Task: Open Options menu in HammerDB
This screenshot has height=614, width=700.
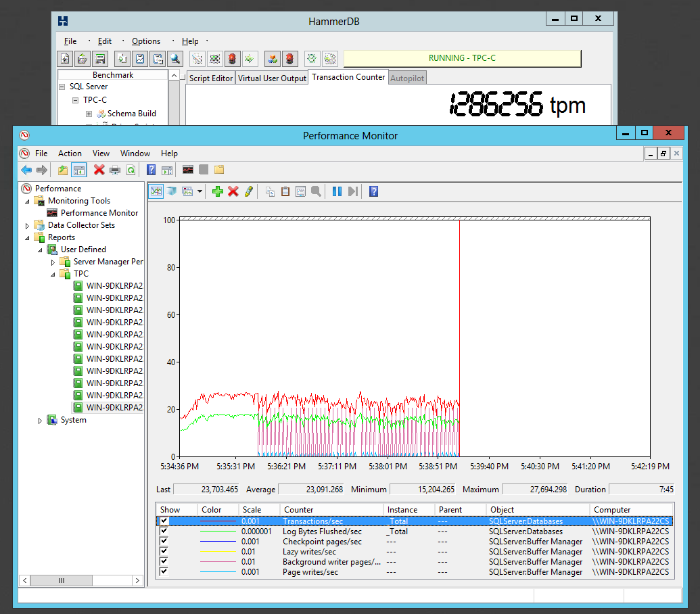Action: point(146,41)
